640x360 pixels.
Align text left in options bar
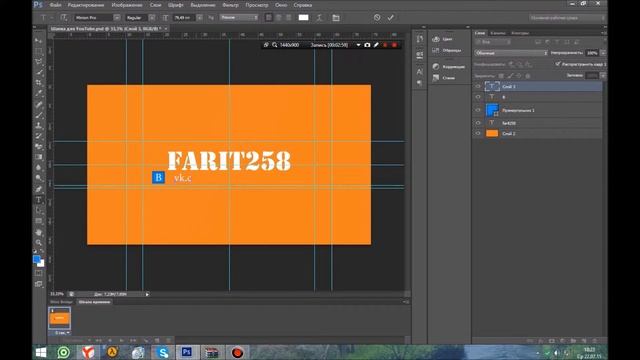click(269, 18)
